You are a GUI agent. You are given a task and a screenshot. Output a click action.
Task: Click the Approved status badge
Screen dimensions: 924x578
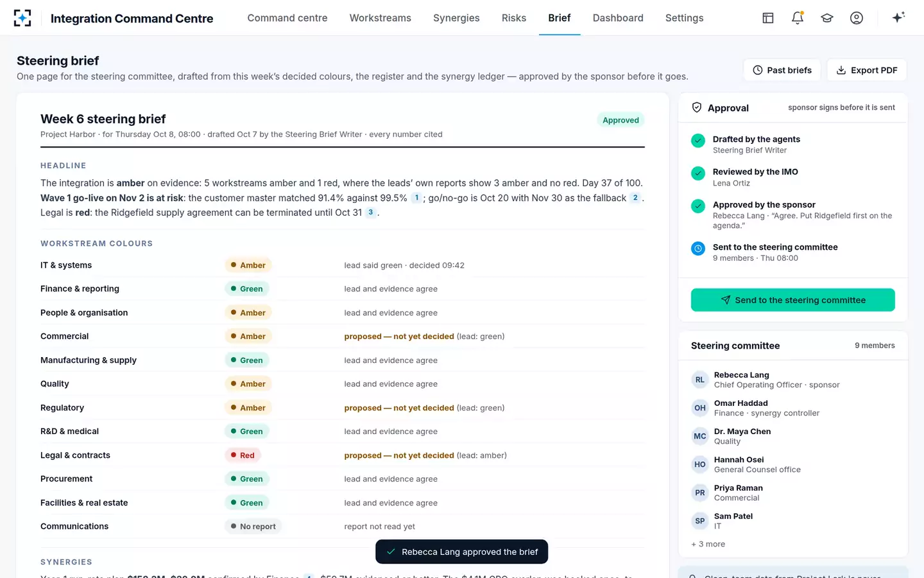pyautogui.click(x=620, y=120)
